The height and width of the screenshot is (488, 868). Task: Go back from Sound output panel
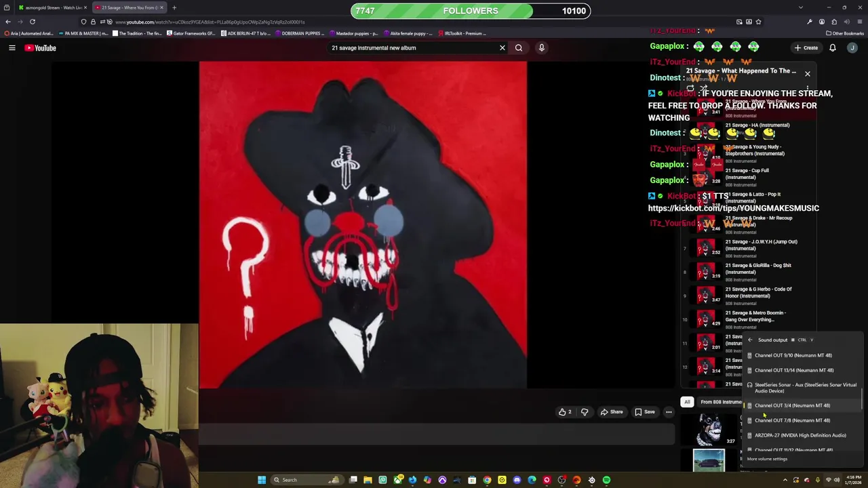click(749, 340)
